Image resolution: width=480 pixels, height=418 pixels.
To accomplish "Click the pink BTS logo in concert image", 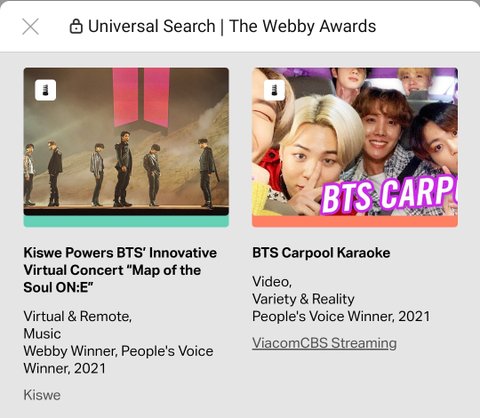I will 141,98.
